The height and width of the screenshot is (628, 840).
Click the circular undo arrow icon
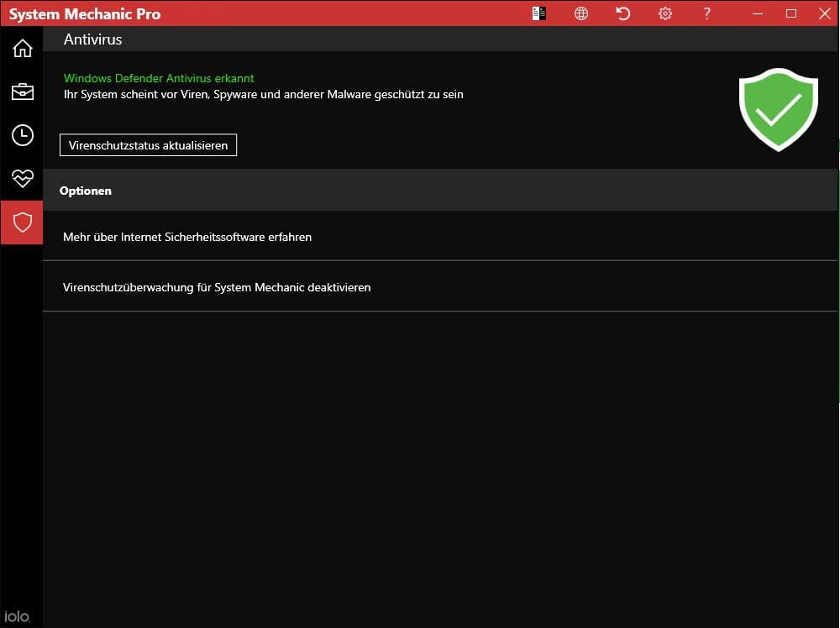coord(623,13)
